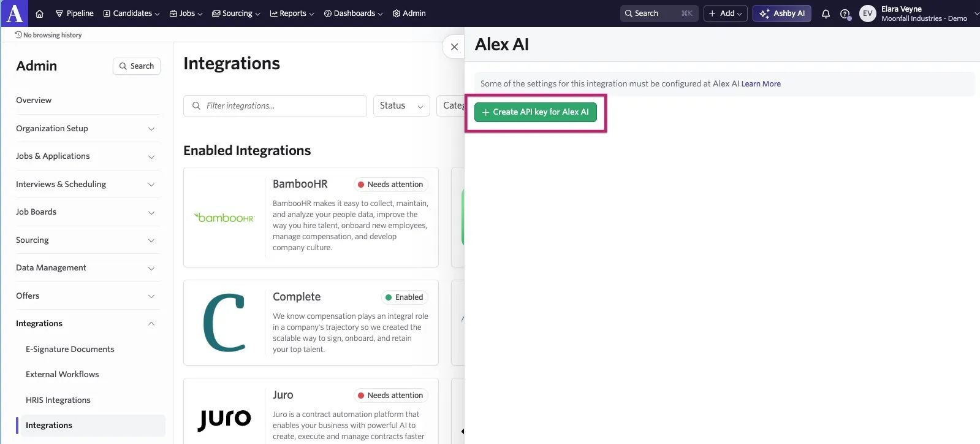Select Overview in Admin sidebar
980x444 pixels.
pyautogui.click(x=34, y=100)
